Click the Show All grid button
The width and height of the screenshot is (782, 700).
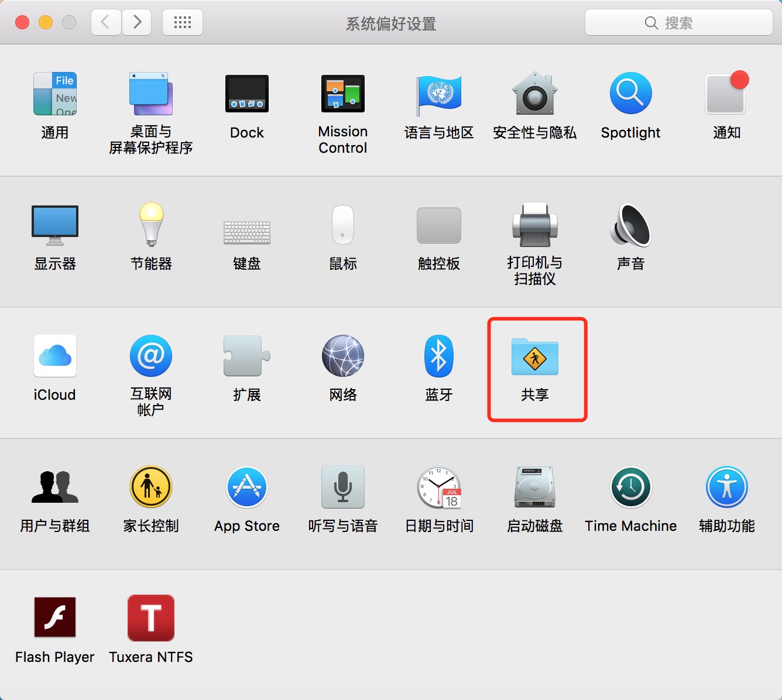click(183, 23)
